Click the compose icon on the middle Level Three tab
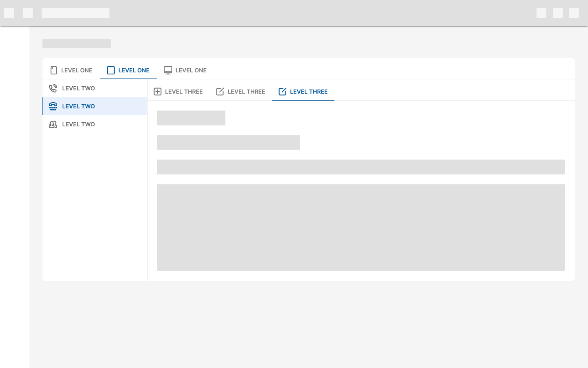 (x=220, y=91)
